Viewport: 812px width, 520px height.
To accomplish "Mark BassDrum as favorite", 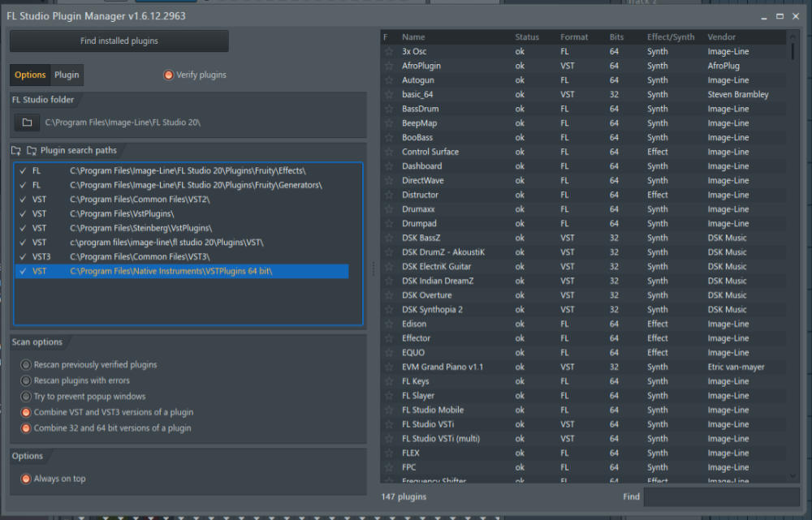I will tap(388, 109).
